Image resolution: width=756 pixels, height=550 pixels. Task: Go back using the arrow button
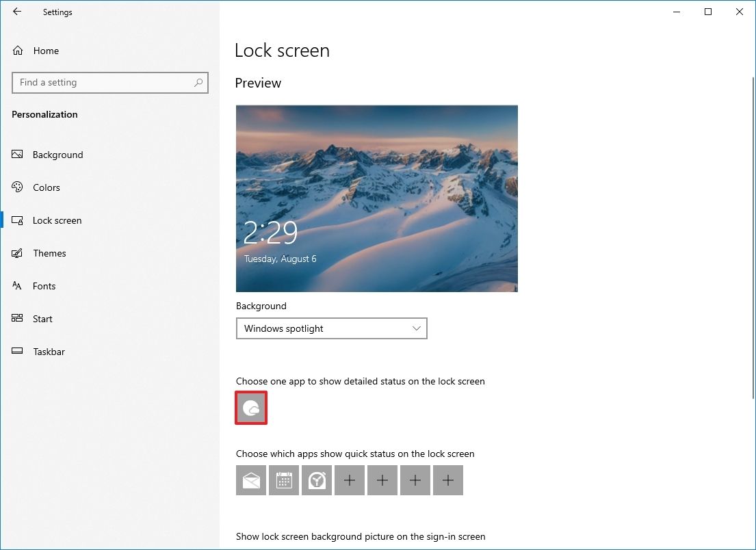[x=16, y=12]
